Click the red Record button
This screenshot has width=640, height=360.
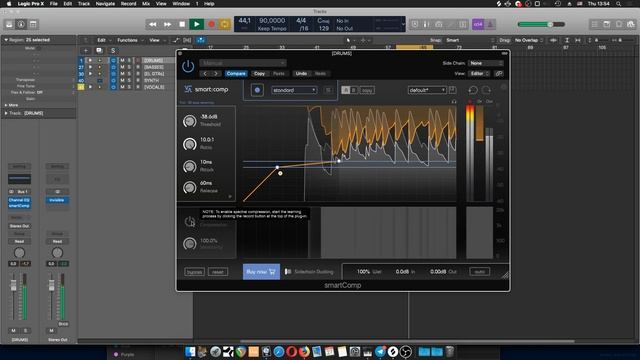point(211,24)
